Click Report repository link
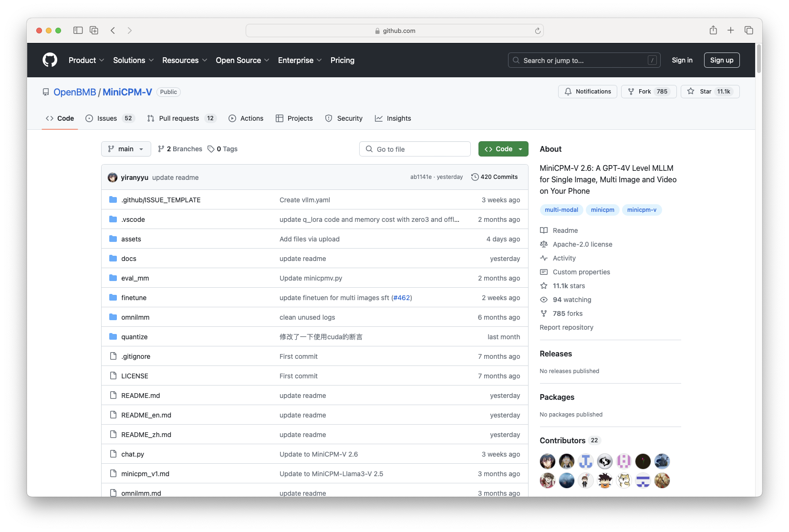 click(566, 327)
